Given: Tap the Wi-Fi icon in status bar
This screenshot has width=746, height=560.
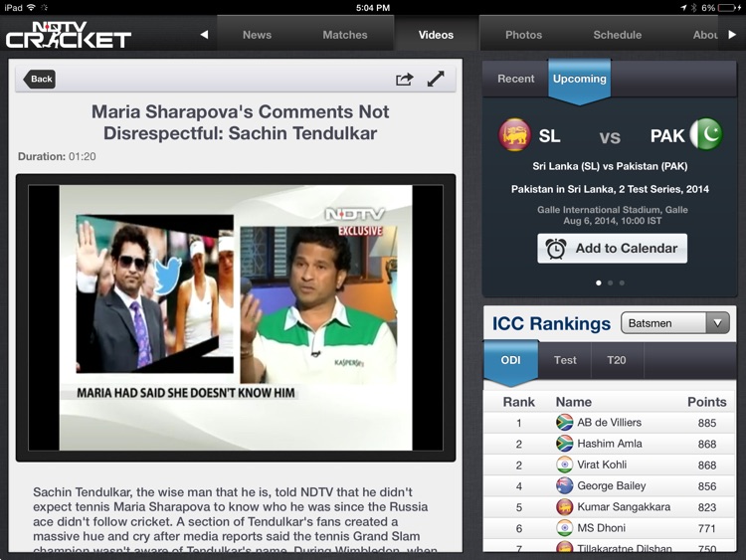Looking at the screenshot, I should 31,8.
